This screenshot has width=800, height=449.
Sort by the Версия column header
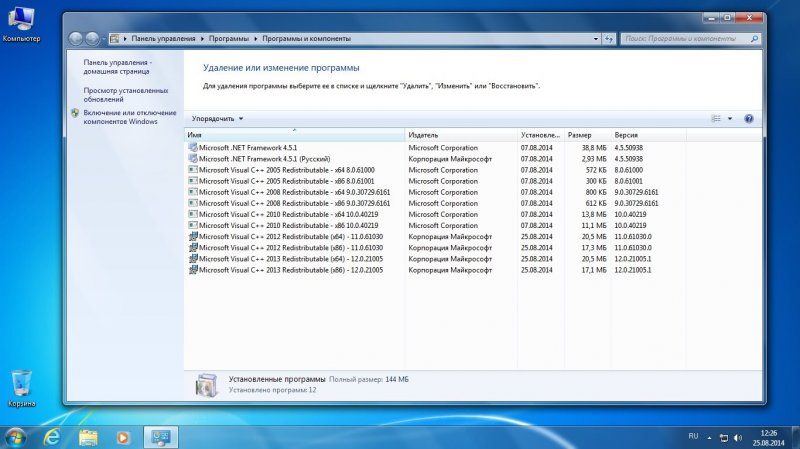[648, 135]
